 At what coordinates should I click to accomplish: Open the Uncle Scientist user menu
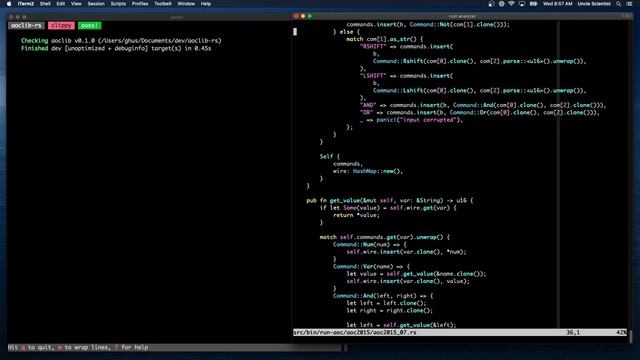tap(594, 4)
